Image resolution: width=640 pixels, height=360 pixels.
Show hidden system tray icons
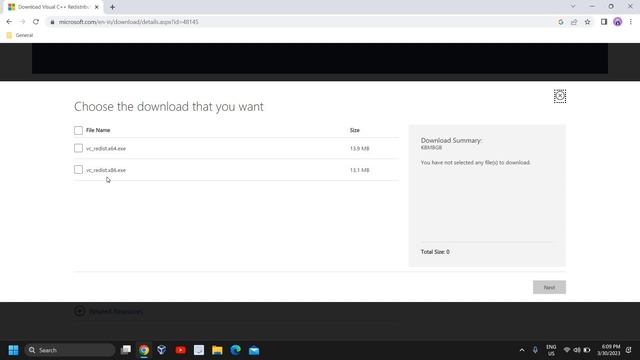pos(522,350)
